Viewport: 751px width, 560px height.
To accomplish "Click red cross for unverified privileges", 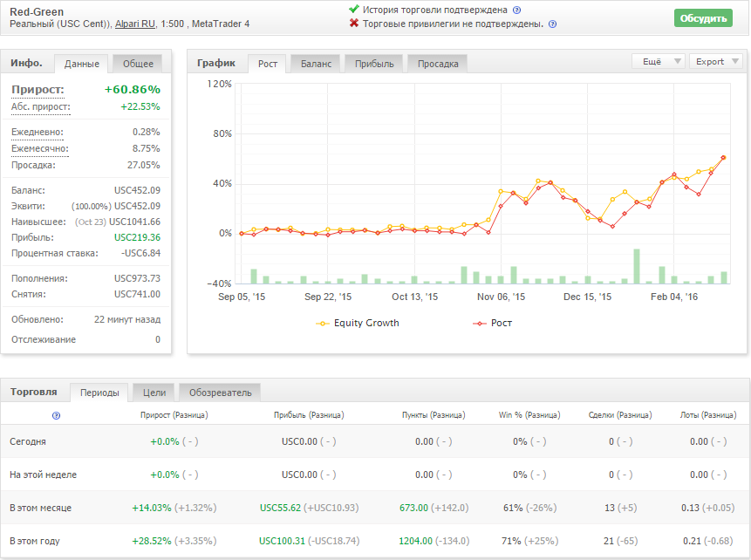I will coord(354,23).
